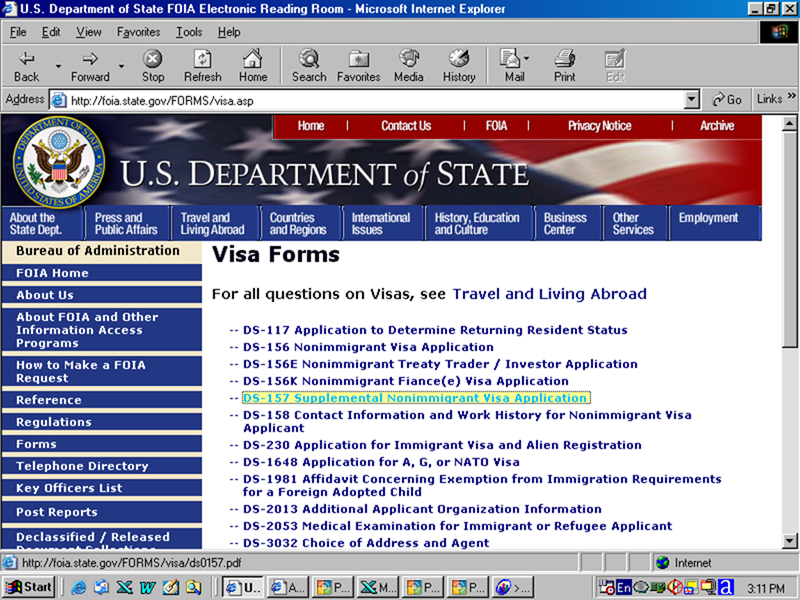Click the Forward toolbar button
The image size is (800, 600).
pyautogui.click(x=90, y=66)
